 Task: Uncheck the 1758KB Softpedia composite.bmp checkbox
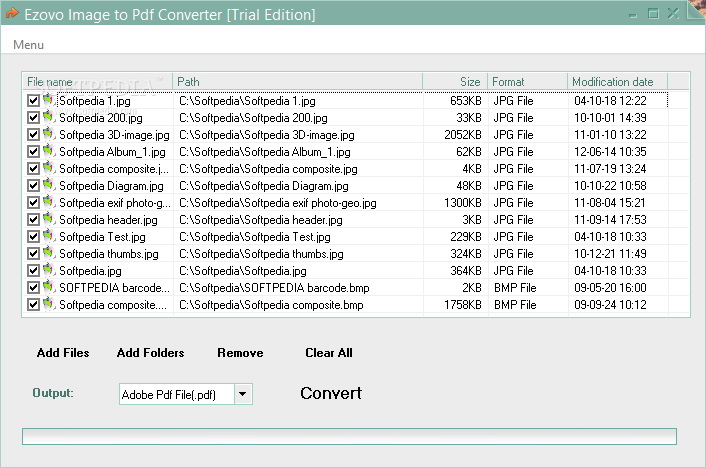tap(33, 304)
